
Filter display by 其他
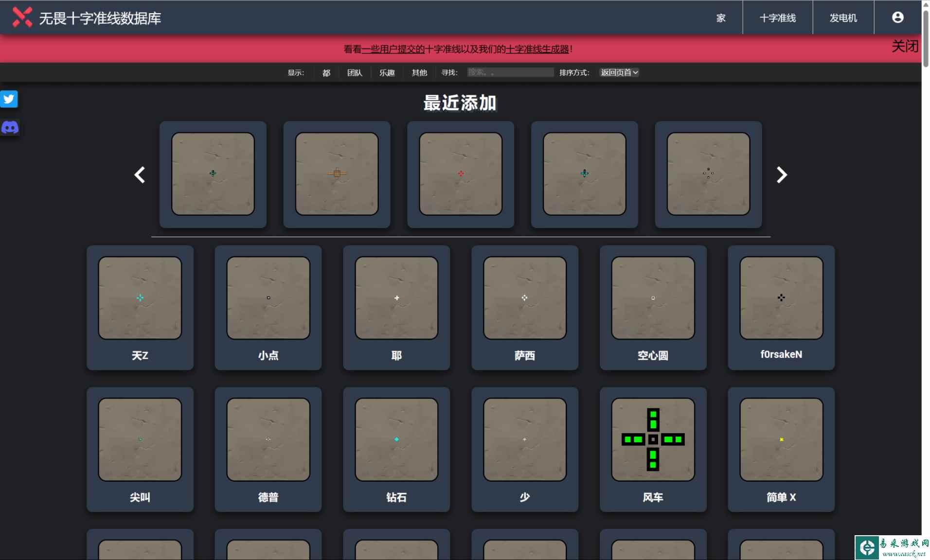(x=419, y=73)
